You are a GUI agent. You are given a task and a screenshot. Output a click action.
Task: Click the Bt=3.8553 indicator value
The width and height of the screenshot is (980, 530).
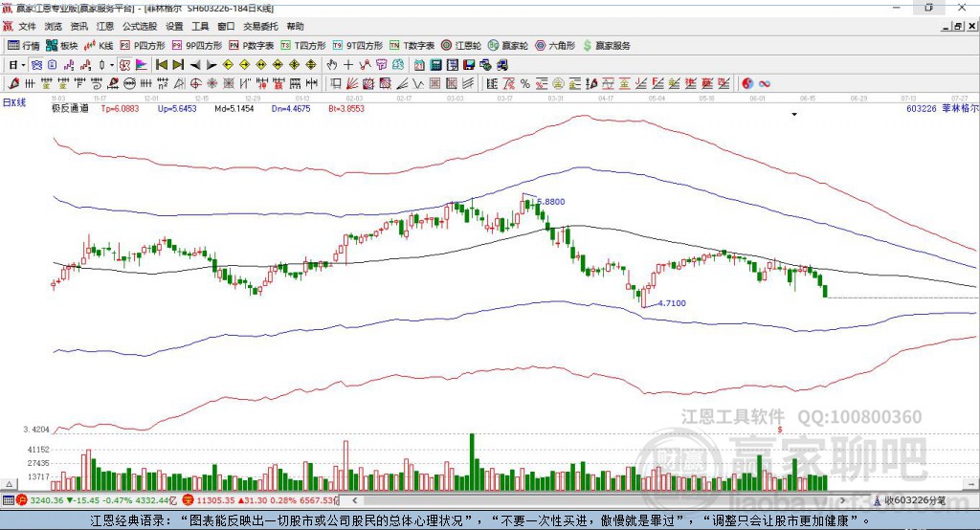tap(346, 108)
